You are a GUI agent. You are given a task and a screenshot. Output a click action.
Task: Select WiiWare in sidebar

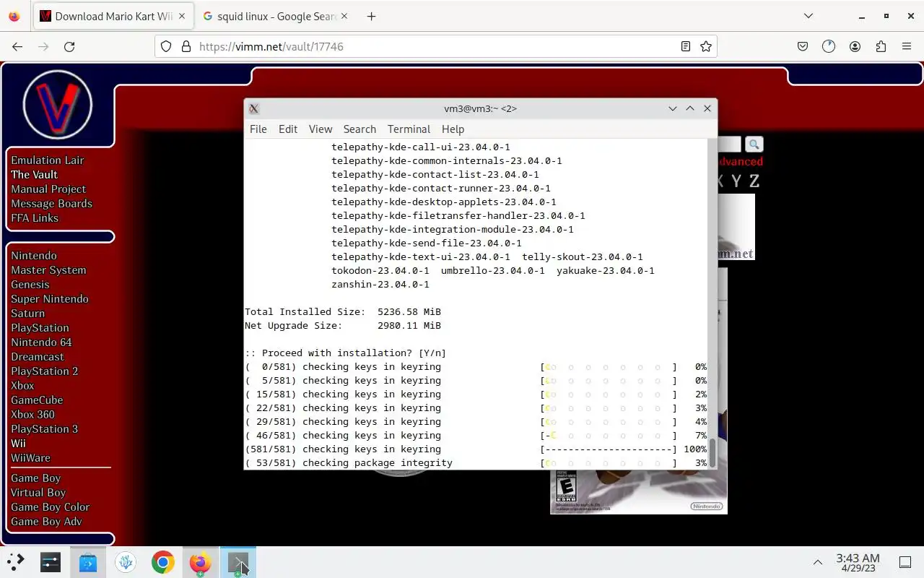30,458
